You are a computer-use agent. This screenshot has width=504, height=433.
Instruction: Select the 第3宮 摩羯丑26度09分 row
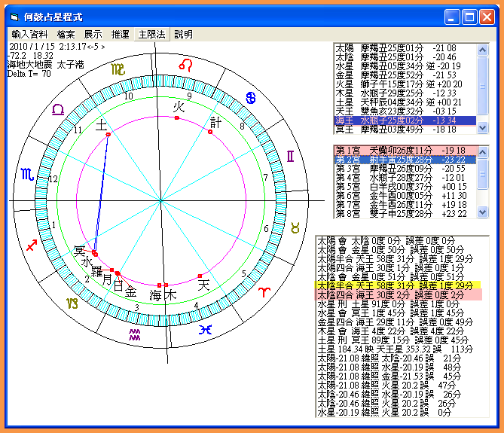pyautogui.click(x=405, y=169)
